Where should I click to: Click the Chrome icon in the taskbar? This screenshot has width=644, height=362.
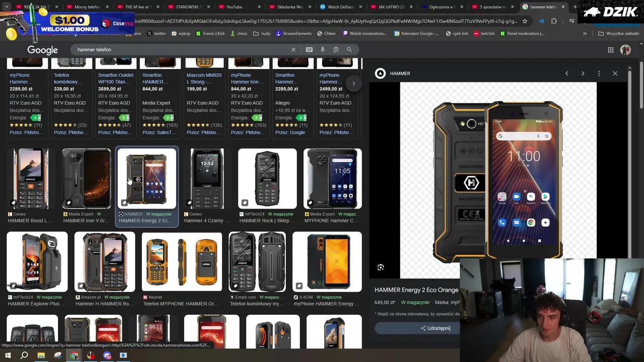(x=74, y=355)
